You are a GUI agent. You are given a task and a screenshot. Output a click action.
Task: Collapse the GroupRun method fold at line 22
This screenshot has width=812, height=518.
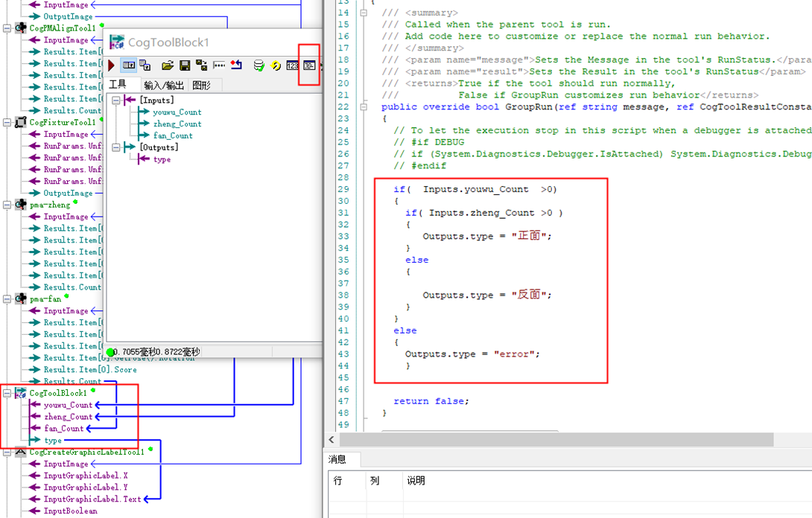click(364, 106)
